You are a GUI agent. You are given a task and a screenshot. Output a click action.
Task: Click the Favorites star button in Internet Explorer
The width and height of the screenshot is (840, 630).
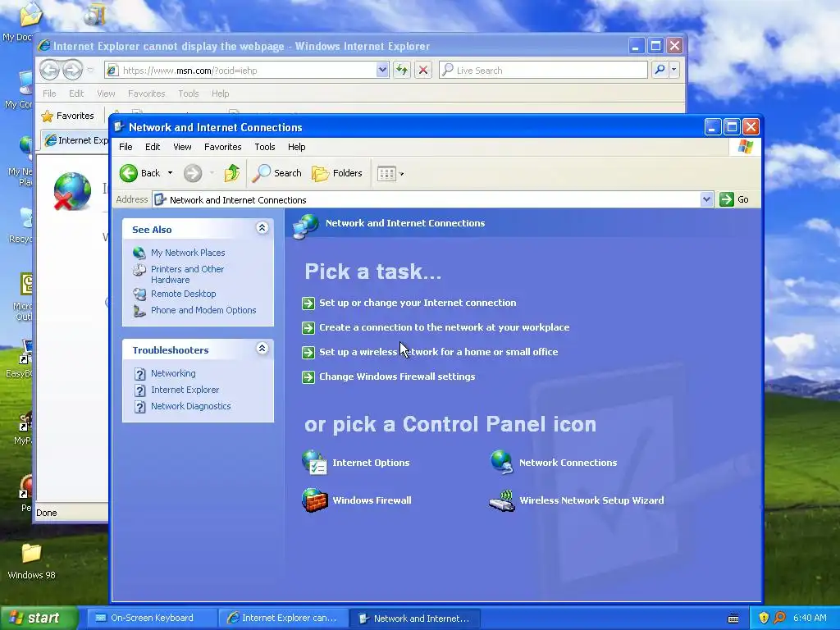pos(68,116)
